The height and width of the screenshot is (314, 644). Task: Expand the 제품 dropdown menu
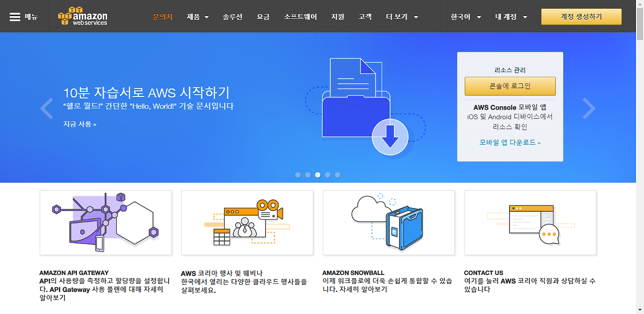tap(198, 17)
